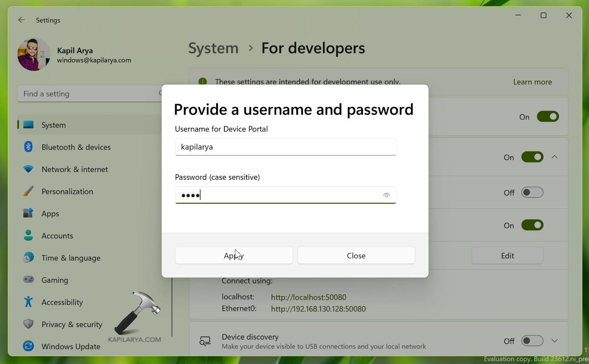This screenshot has height=364, width=589.
Task: Click Apply in the credentials dialog
Action: tap(234, 255)
